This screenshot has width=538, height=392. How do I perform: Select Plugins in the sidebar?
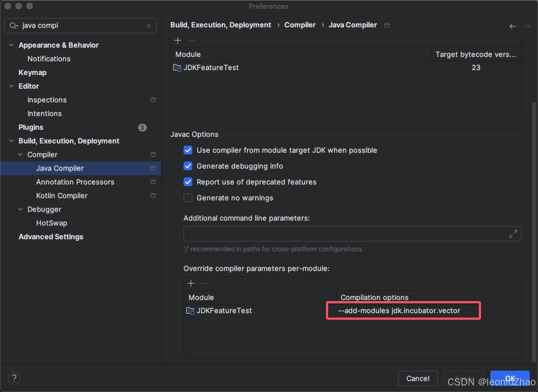click(x=31, y=127)
